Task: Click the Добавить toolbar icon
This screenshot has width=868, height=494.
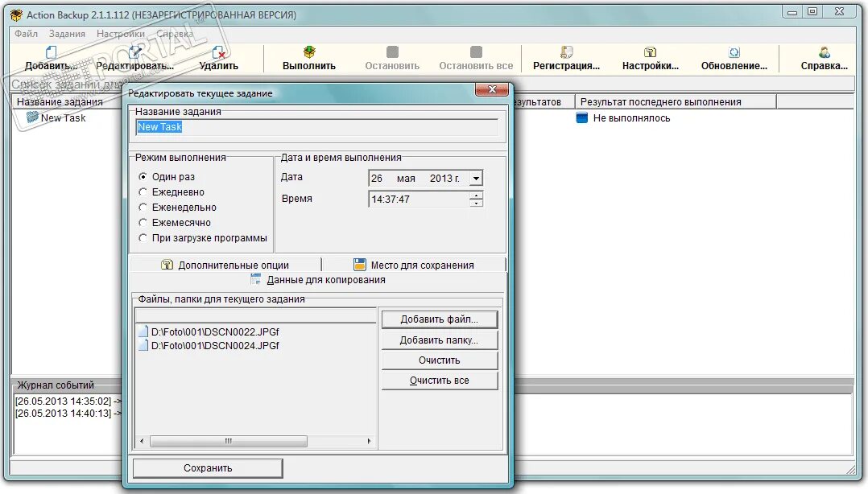Action: coord(51,52)
